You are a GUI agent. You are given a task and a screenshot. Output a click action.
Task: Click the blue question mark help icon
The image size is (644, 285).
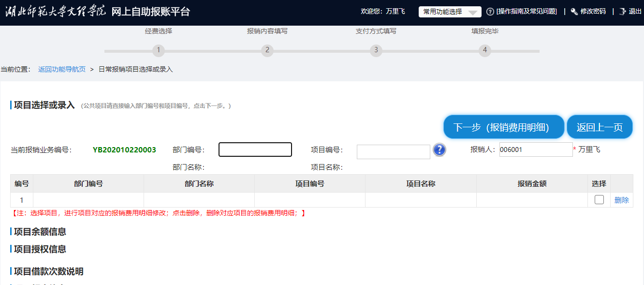(439, 150)
